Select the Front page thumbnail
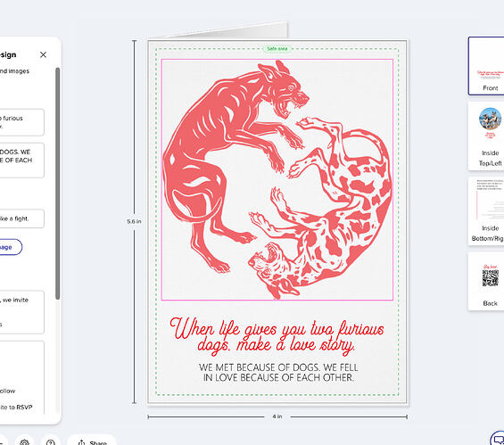 (486, 66)
